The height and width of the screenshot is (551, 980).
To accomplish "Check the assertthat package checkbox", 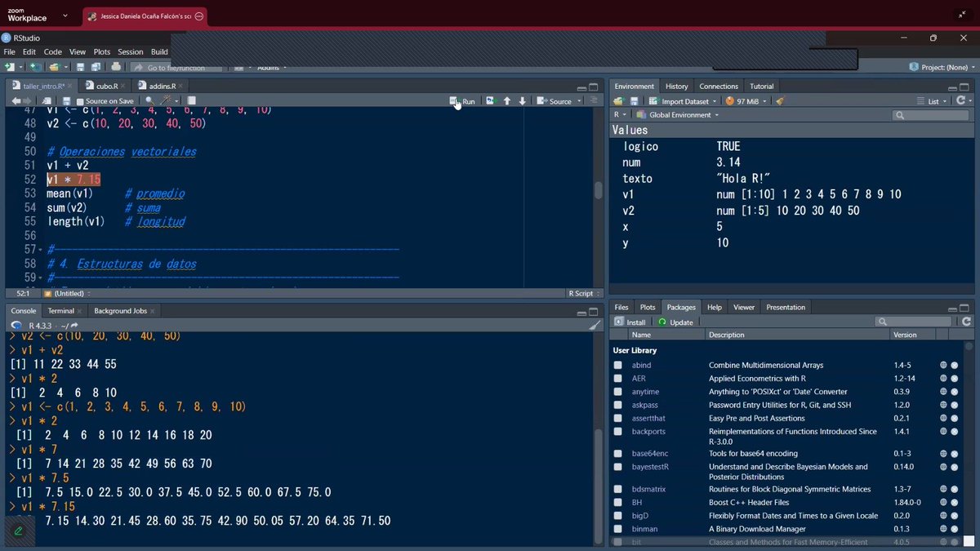I will point(618,418).
